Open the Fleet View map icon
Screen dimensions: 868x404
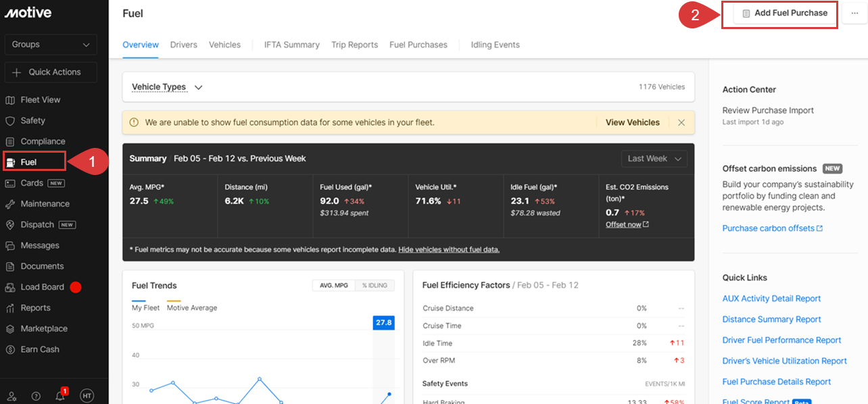point(10,100)
